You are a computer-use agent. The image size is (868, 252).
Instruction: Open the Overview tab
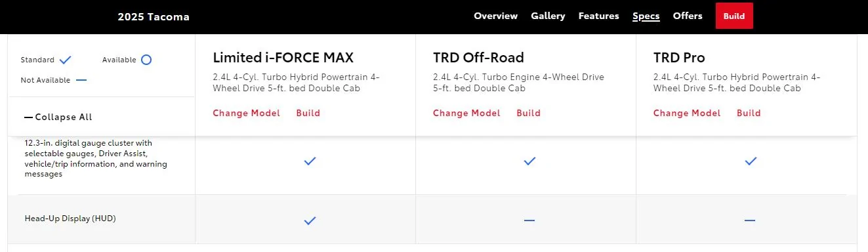coord(496,16)
